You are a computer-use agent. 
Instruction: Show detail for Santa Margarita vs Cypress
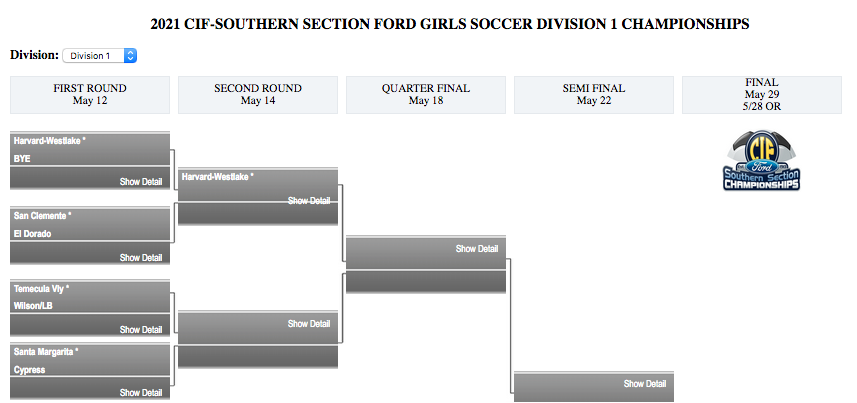(x=141, y=393)
